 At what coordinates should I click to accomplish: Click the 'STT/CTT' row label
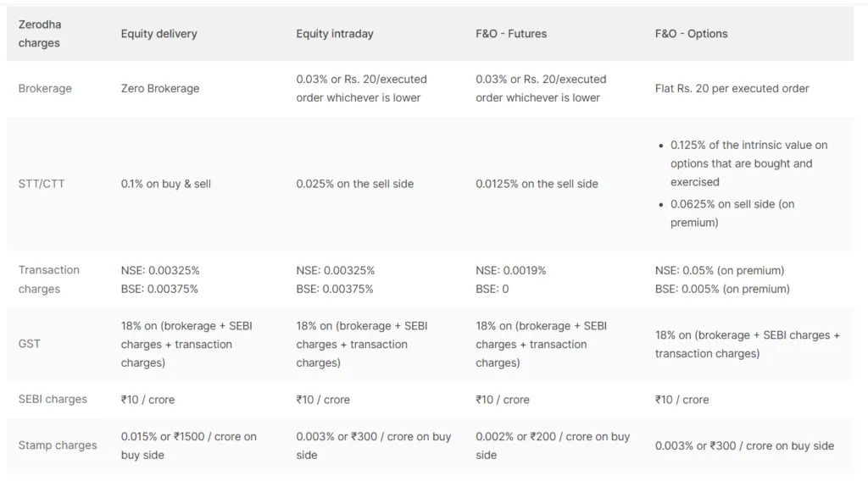(x=42, y=184)
